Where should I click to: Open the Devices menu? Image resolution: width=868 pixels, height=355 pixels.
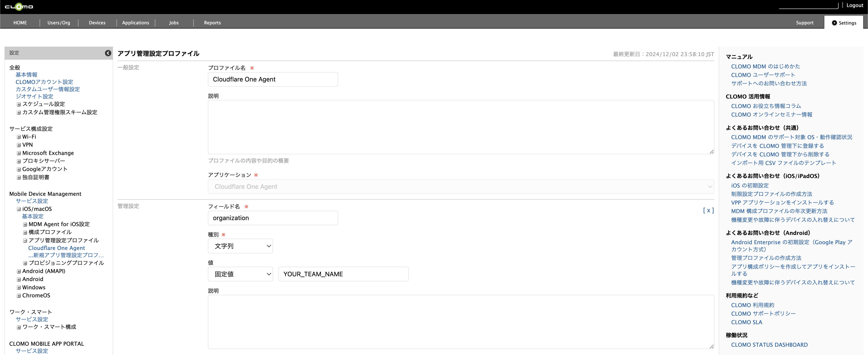pos(97,23)
